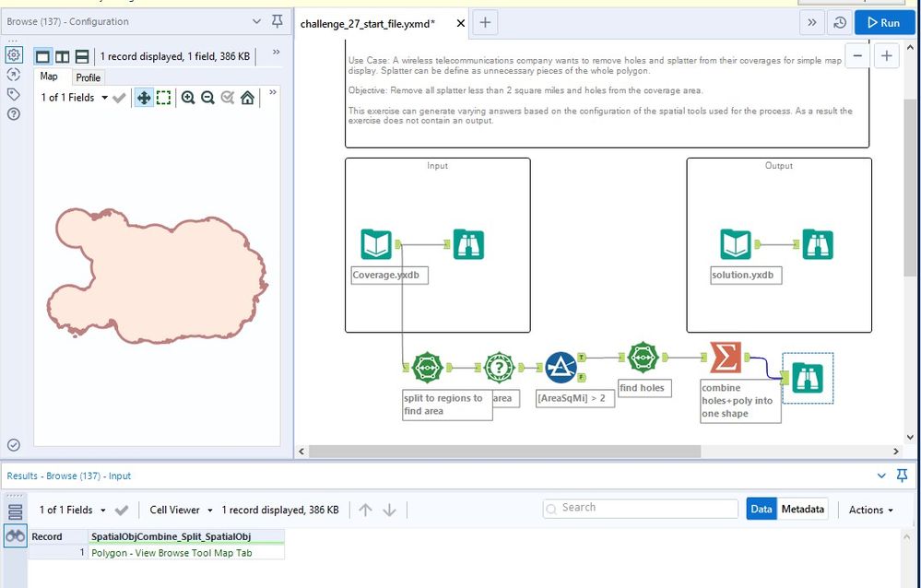This screenshot has width=921, height=588.
Task: Reset map to home extent
Action: click(247, 98)
